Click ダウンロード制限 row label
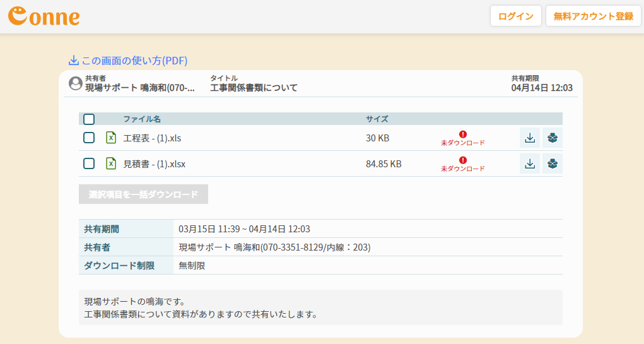The height and width of the screenshot is (344, 644). [119, 266]
